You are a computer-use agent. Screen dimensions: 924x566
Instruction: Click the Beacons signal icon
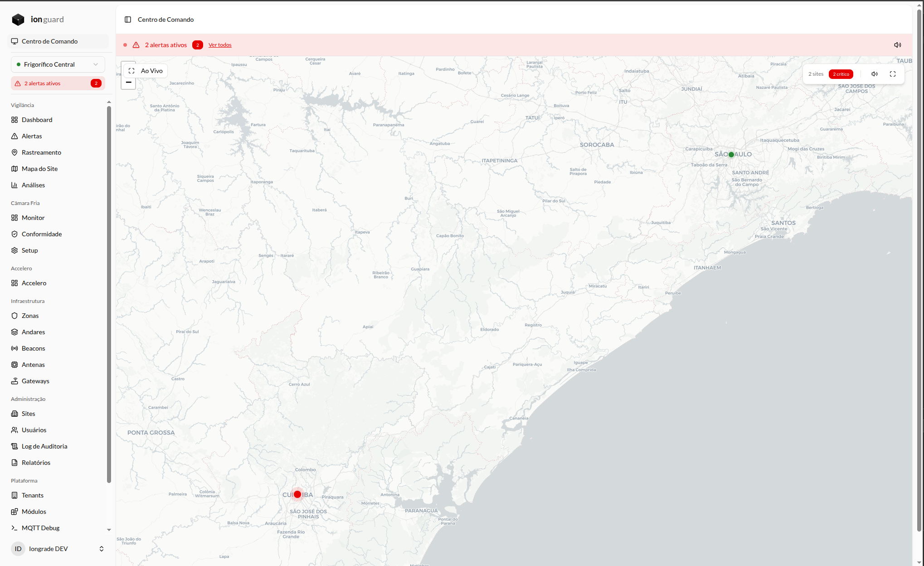15,348
